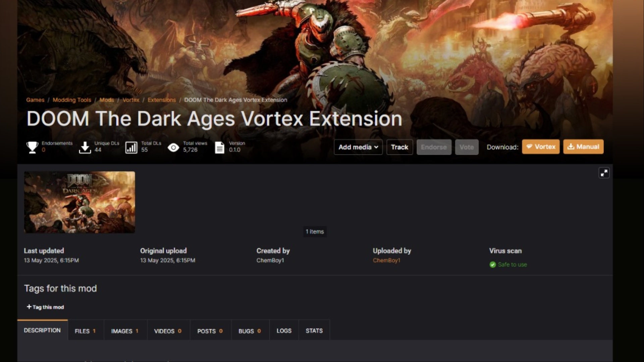644x362 pixels.
Task: Open the Dark Ages gallery thumbnail
Action: [79, 202]
